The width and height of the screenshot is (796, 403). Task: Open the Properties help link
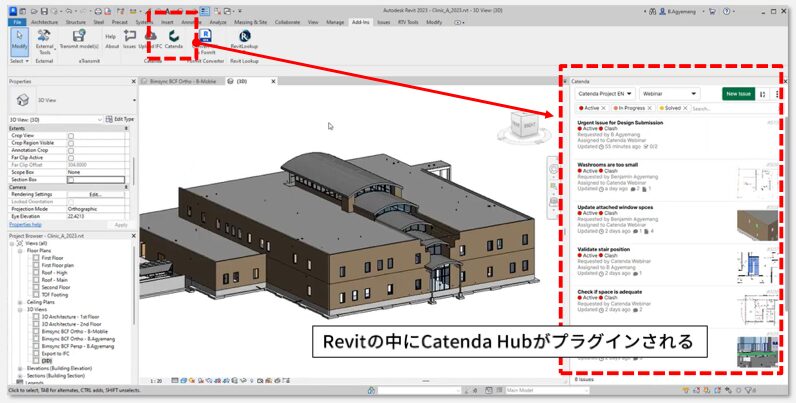pos(26,225)
